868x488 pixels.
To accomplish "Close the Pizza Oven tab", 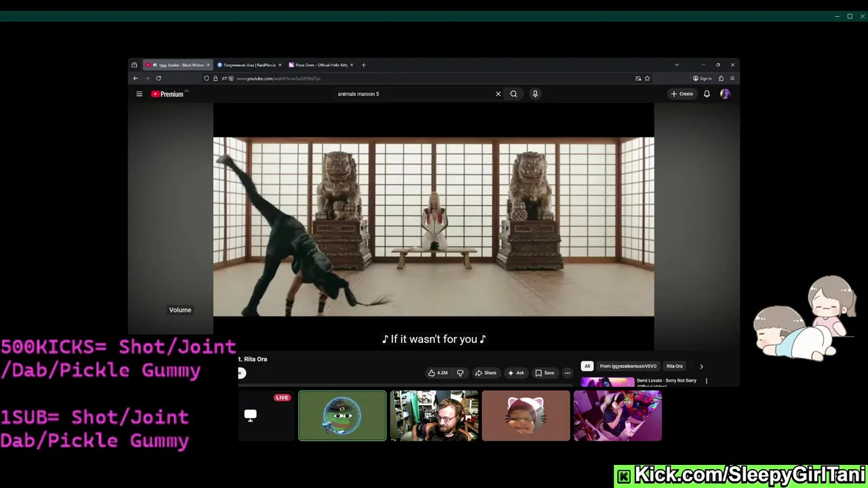I will click(x=352, y=65).
